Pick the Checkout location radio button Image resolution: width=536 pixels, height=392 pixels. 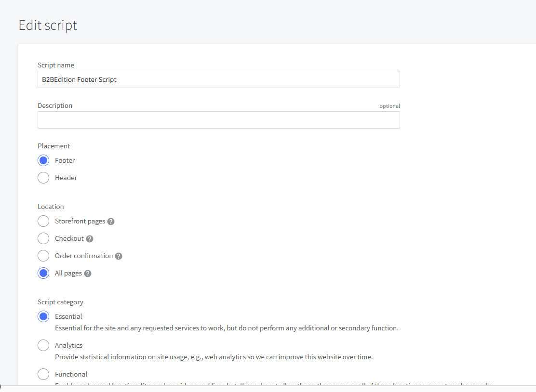tap(43, 238)
